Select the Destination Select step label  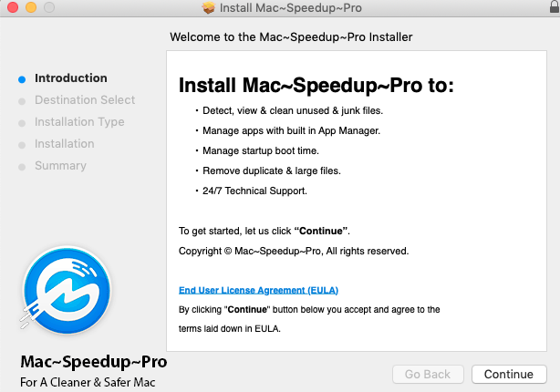[x=85, y=100]
